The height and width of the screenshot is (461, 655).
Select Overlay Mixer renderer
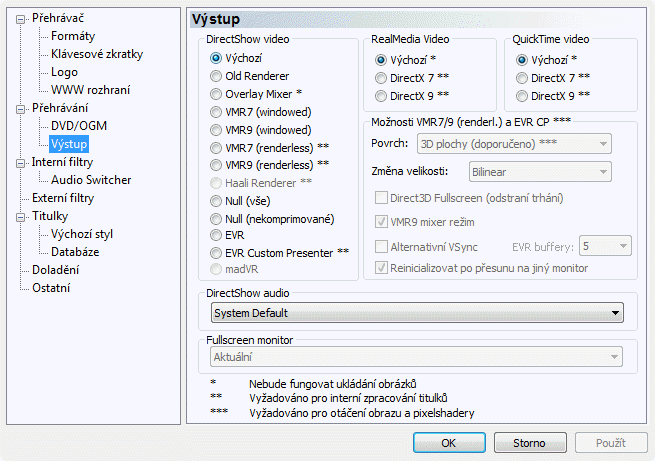[216, 94]
